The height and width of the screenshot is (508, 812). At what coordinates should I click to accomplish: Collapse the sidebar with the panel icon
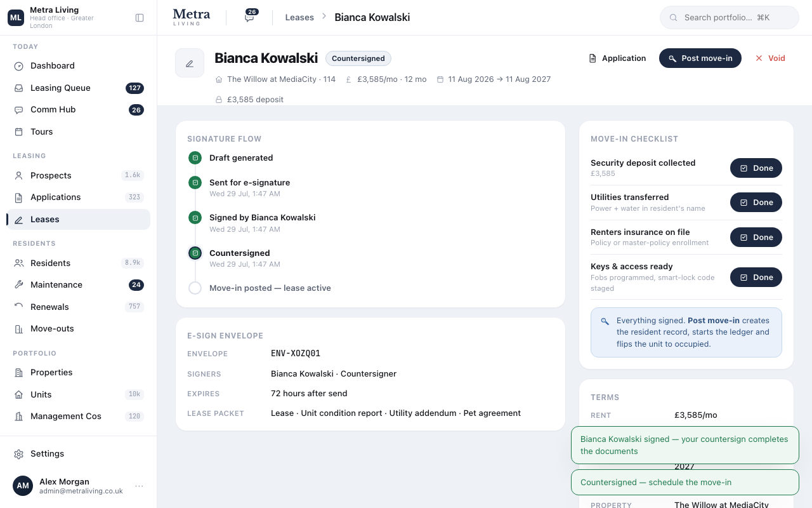click(140, 18)
